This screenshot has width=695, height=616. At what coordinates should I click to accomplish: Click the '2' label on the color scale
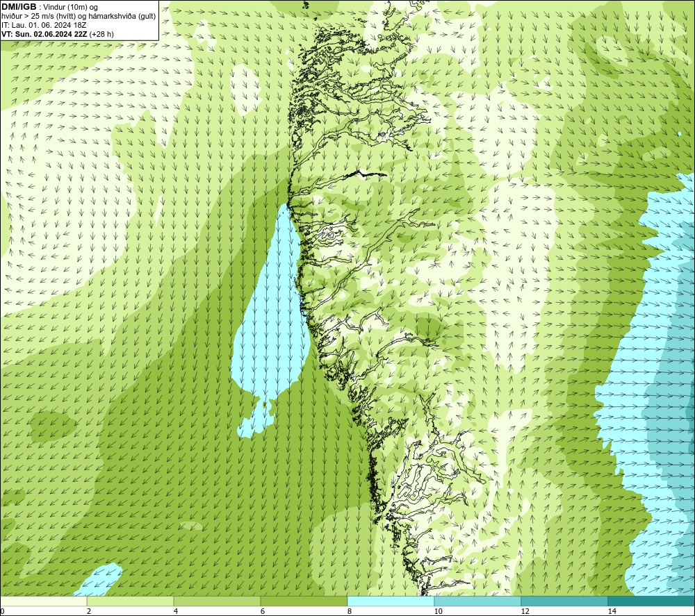pyautogui.click(x=89, y=611)
